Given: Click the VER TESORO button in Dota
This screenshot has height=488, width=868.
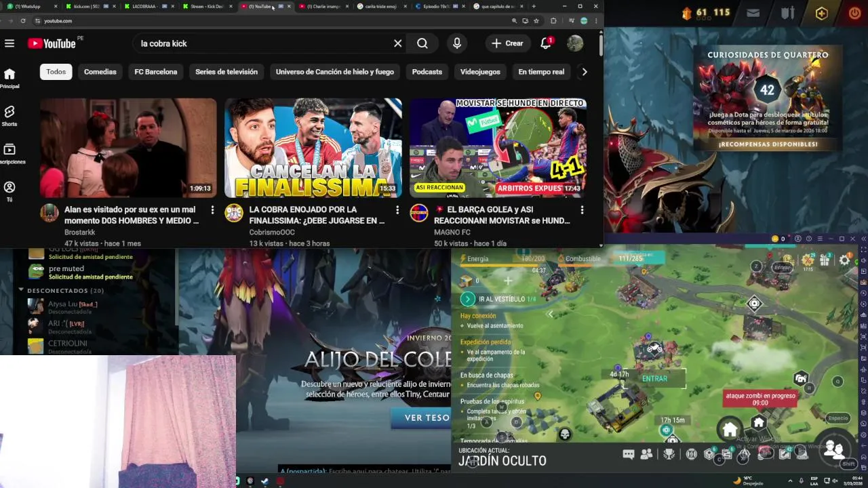Looking at the screenshot, I should [x=426, y=418].
